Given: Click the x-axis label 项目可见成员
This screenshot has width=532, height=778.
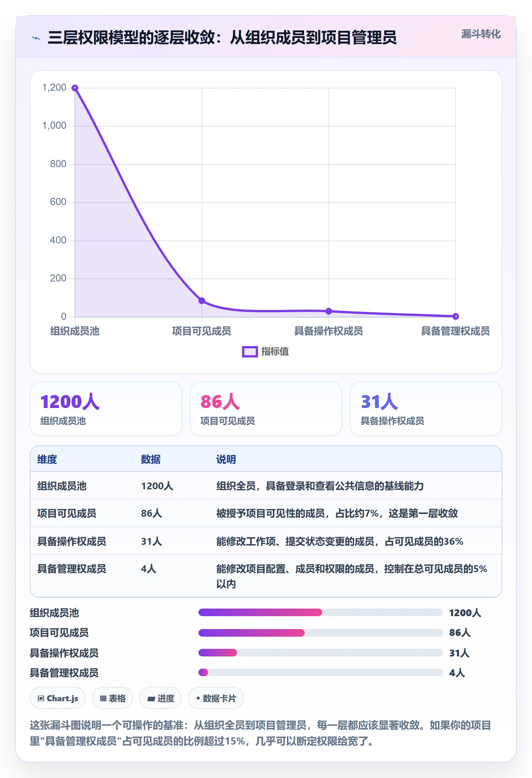Looking at the screenshot, I should (202, 331).
